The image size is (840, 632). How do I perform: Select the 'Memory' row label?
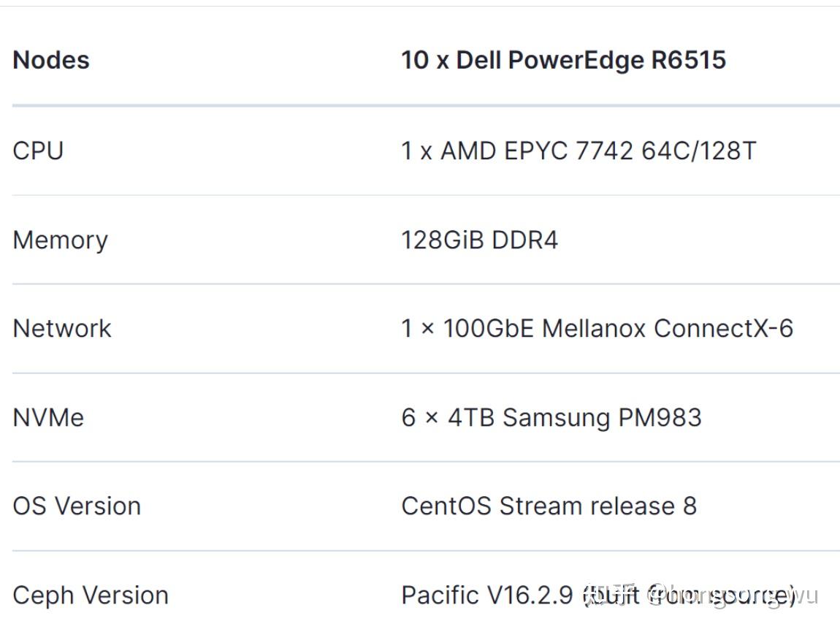60,240
